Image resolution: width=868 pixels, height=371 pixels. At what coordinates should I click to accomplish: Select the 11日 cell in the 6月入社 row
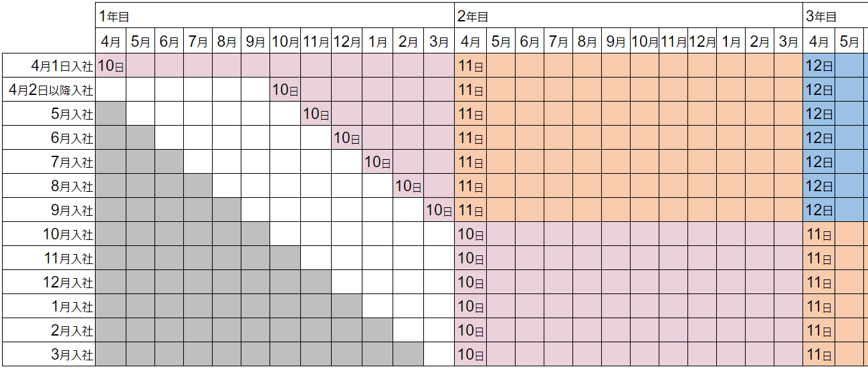470,138
